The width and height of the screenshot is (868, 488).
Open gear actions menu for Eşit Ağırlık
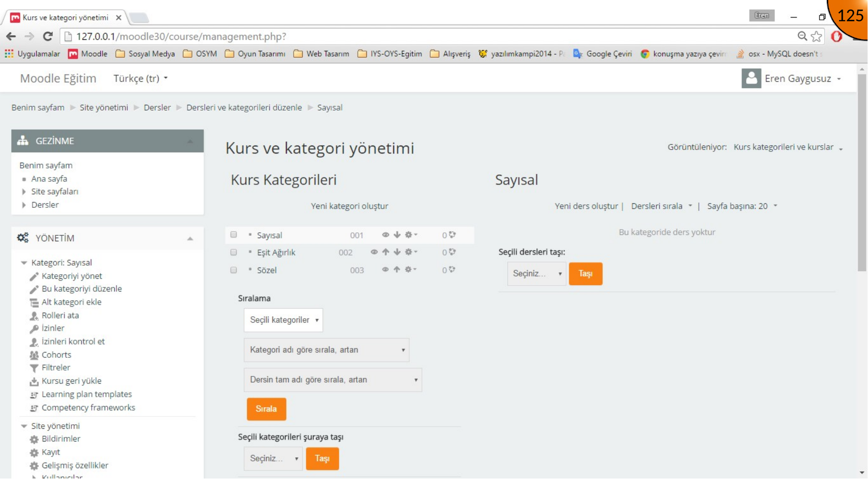pos(411,252)
